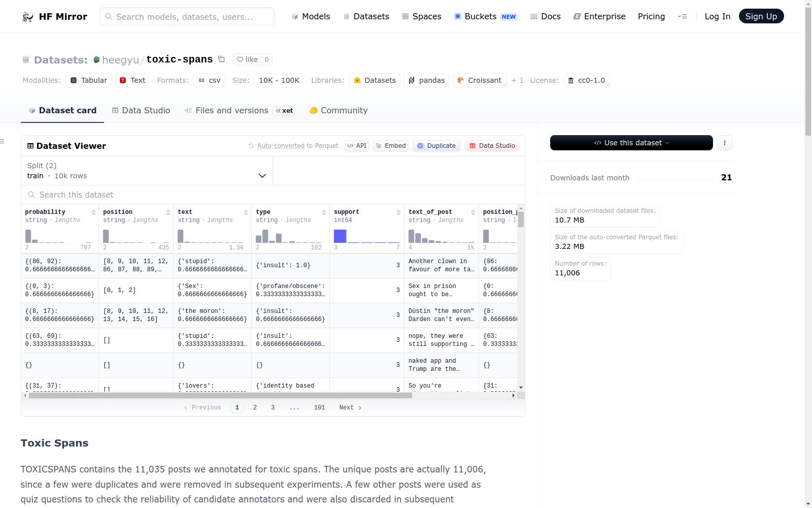The height and width of the screenshot is (508, 812).
Task: Open the Docs page
Action: pyautogui.click(x=545, y=16)
